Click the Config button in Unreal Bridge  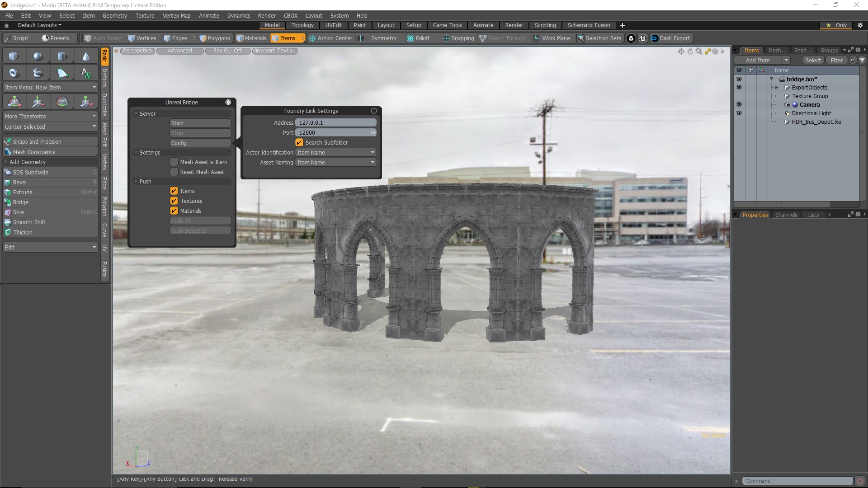tap(200, 143)
